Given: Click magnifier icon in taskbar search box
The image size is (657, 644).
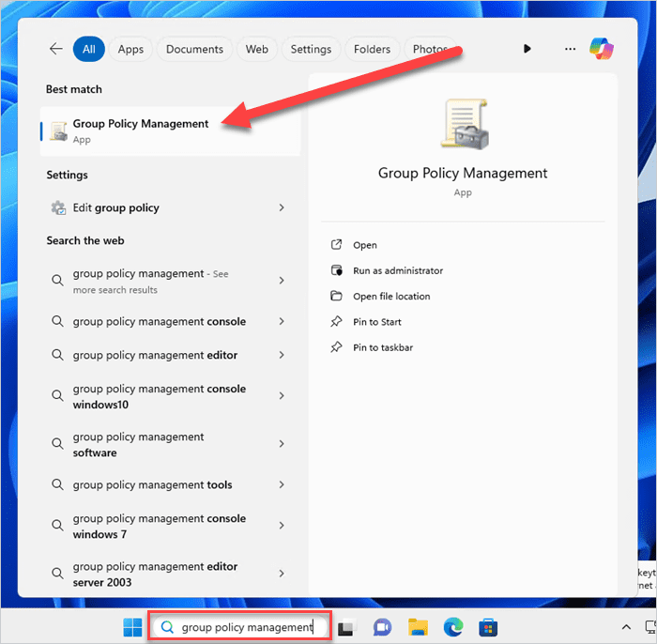Looking at the screenshot, I should [x=168, y=627].
